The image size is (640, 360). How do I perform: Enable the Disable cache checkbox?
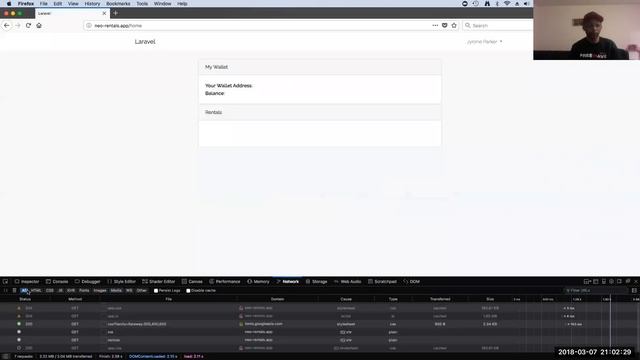click(188, 291)
